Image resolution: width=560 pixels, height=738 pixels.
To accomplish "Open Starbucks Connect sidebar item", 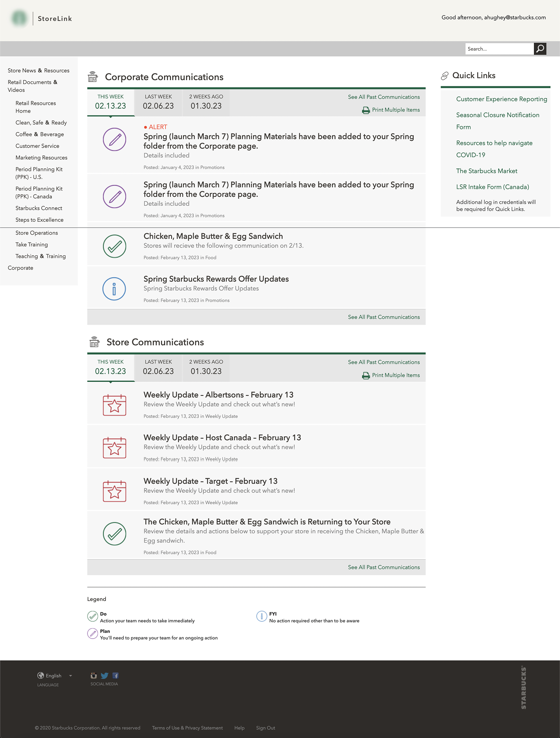I will click(x=39, y=208).
